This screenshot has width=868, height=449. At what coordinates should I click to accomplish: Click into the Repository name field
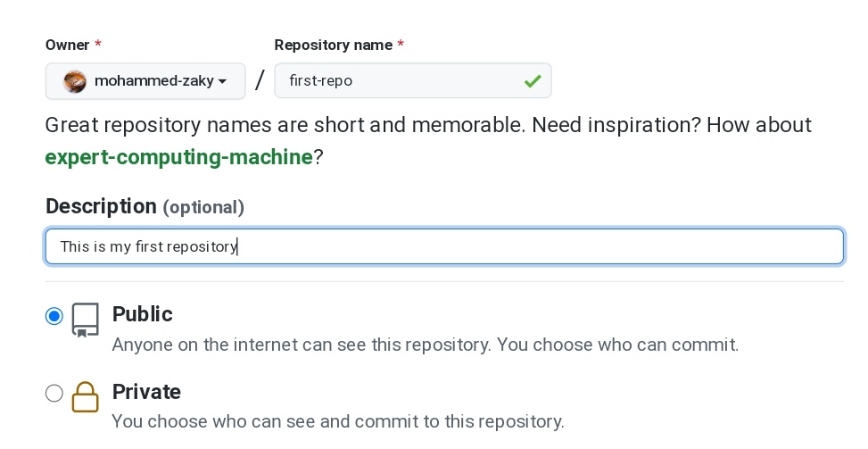(401, 81)
